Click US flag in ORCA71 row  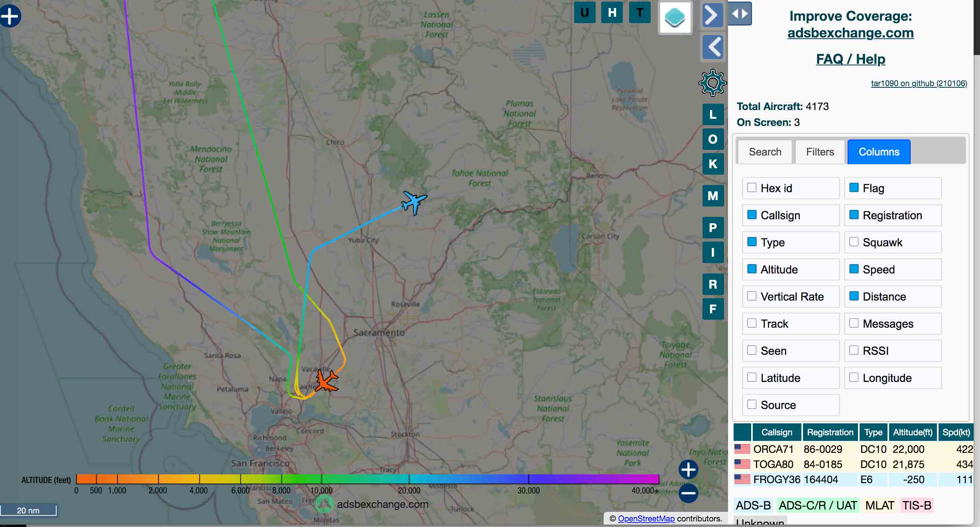[742, 449]
